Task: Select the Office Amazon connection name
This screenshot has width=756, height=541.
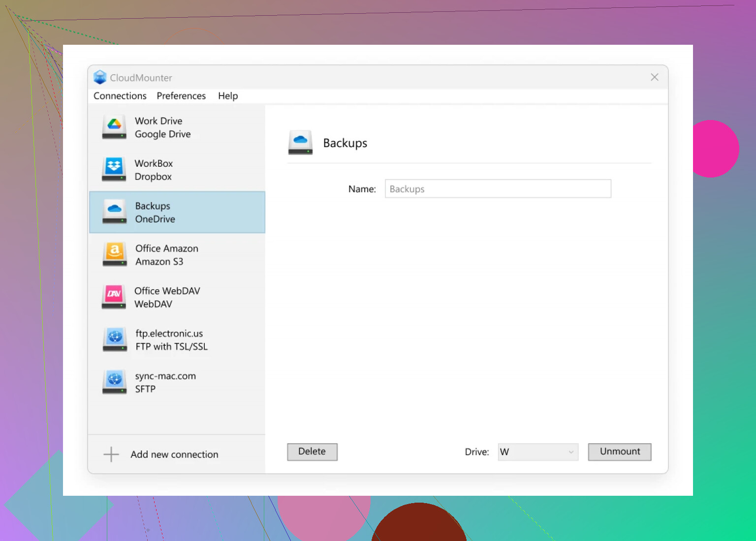Action: click(167, 248)
